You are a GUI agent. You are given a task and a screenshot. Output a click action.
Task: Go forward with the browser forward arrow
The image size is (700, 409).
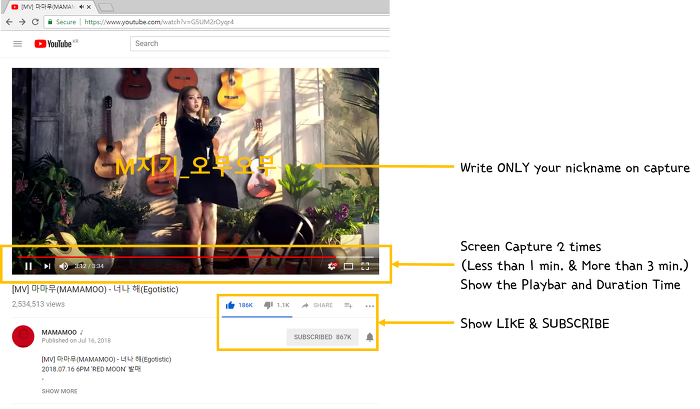pyautogui.click(x=22, y=21)
